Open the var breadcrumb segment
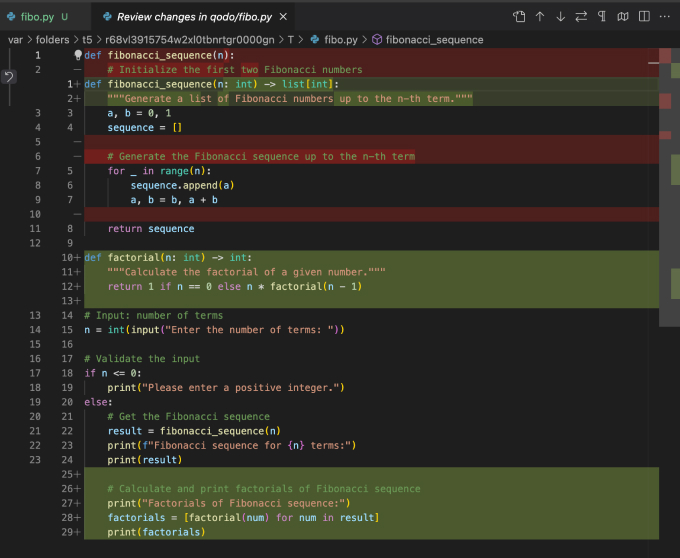 tap(15, 40)
